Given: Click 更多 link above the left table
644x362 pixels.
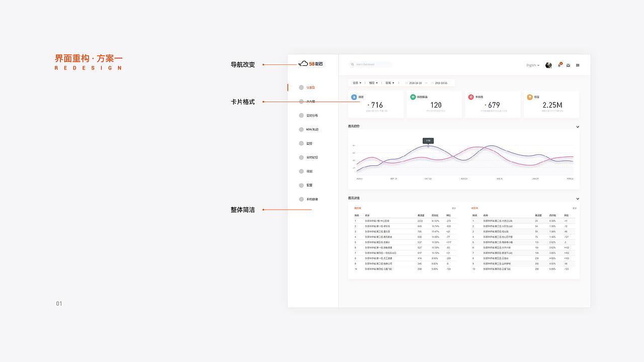Looking at the screenshot, I should [x=454, y=208].
